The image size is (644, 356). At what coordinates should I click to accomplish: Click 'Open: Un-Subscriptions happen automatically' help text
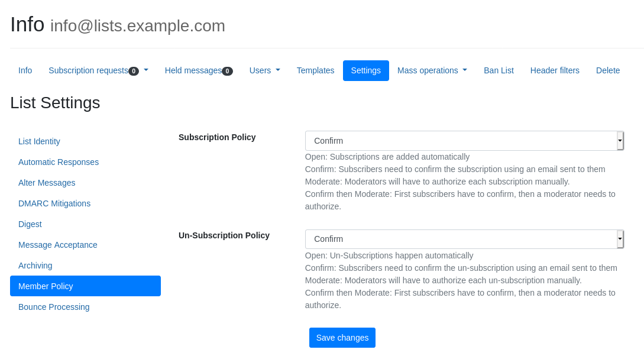point(389,255)
